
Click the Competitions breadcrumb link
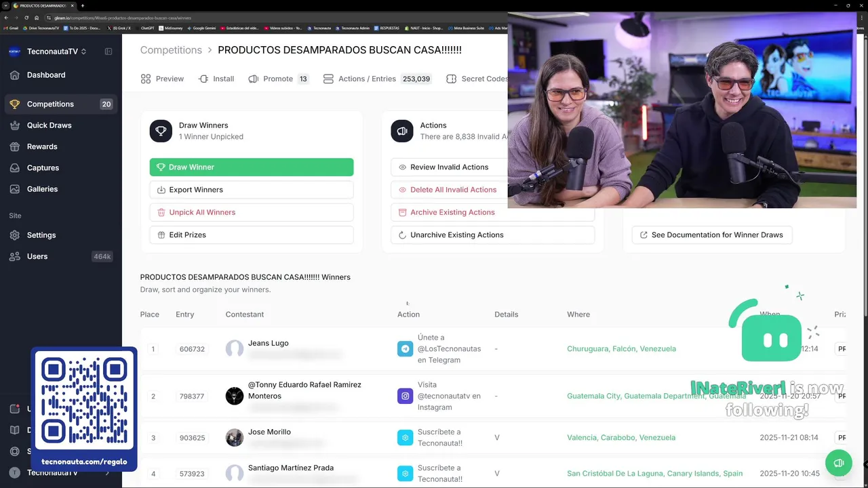(171, 50)
